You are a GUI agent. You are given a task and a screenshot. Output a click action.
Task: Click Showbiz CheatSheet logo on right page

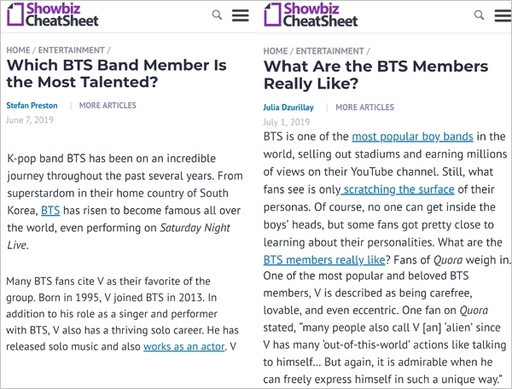coord(311,15)
